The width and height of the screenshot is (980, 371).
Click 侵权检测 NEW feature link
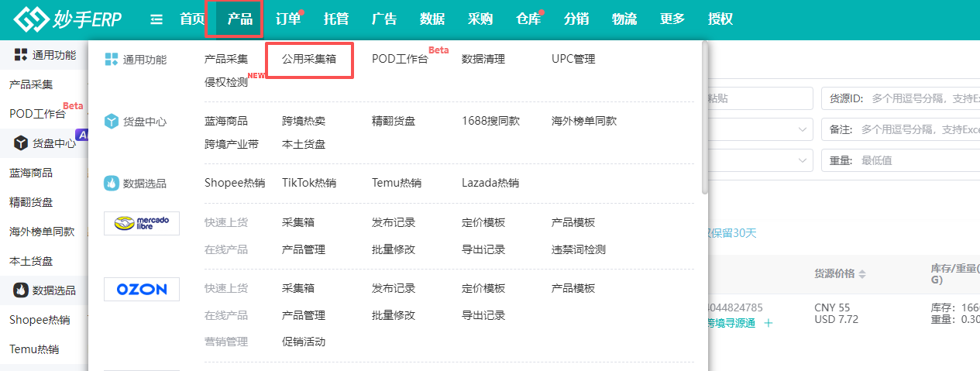tap(226, 82)
